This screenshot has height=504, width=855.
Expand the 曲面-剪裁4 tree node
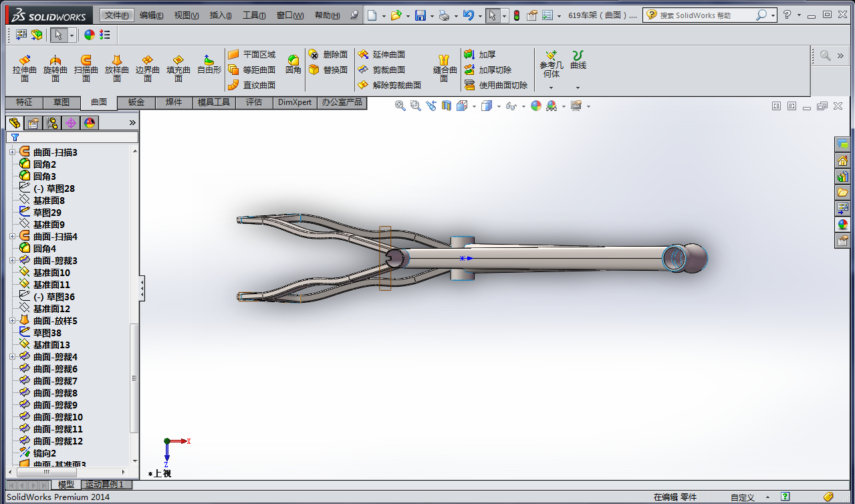click(12, 357)
